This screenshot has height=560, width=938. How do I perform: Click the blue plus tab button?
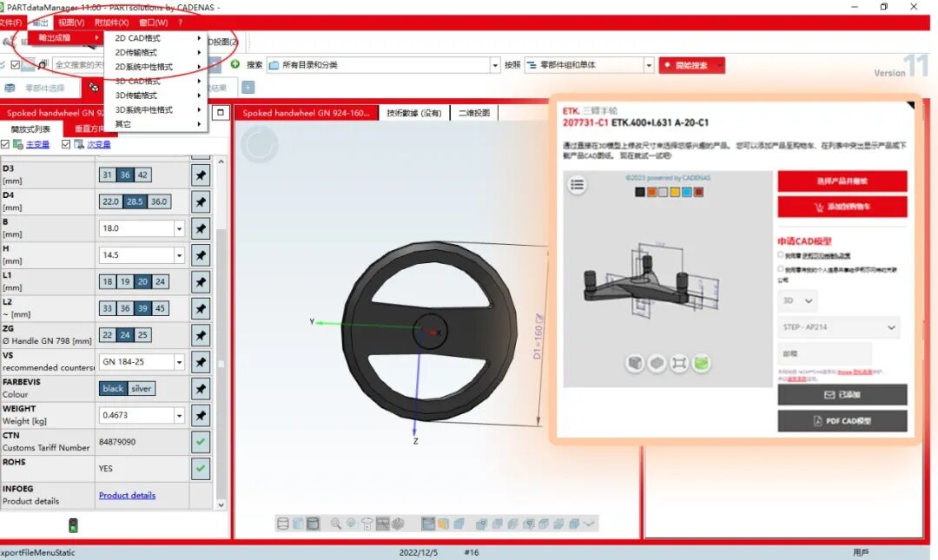pos(248,88)
